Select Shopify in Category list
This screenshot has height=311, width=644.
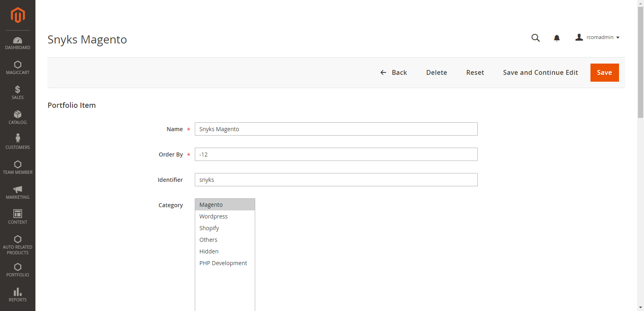225,228
